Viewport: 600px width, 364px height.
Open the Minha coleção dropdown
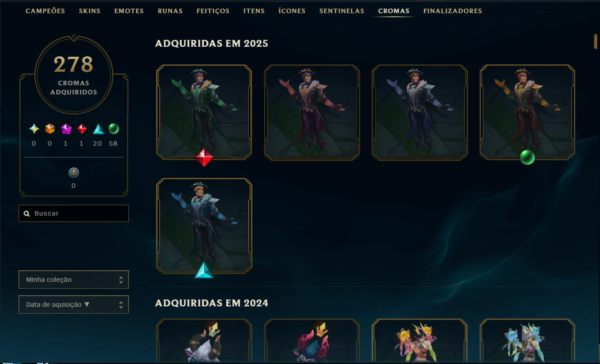tap(74, 280)
